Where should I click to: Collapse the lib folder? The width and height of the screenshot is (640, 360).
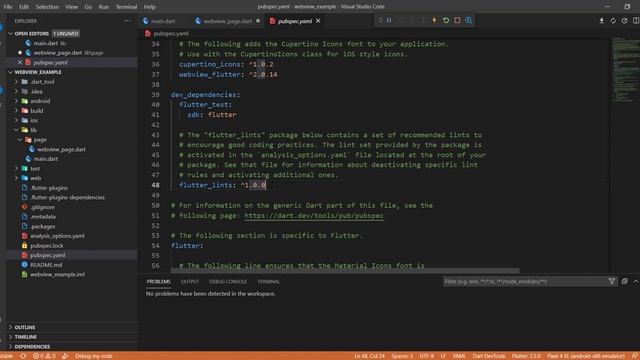click(x=33, y=130)
